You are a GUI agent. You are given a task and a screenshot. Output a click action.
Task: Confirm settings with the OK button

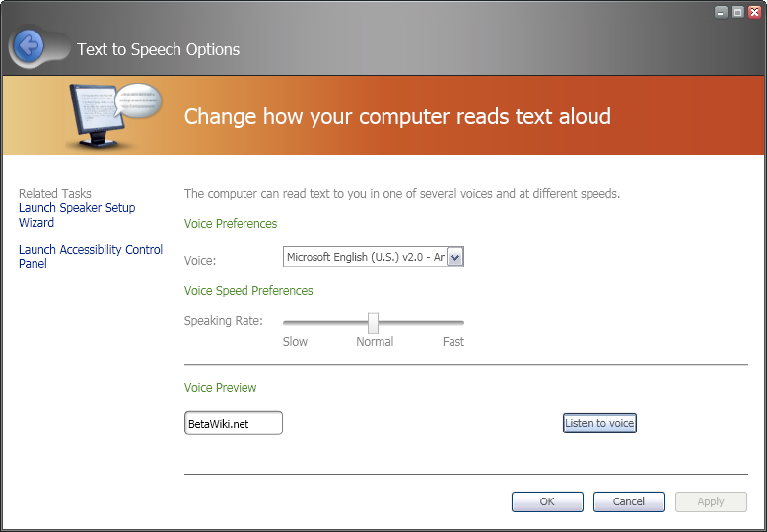click(547, 502)
